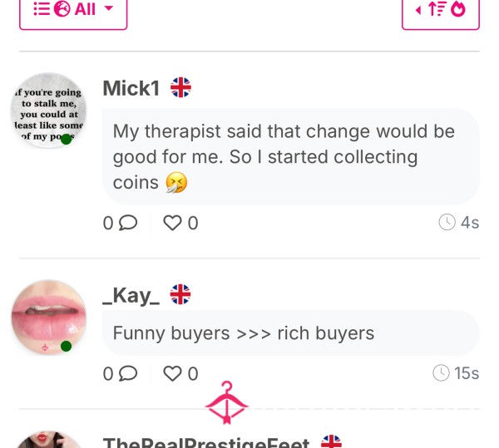The width and height of the screenshot is (499, 448).
Task: Click the clock icon beside 15s
Action: 441,372
